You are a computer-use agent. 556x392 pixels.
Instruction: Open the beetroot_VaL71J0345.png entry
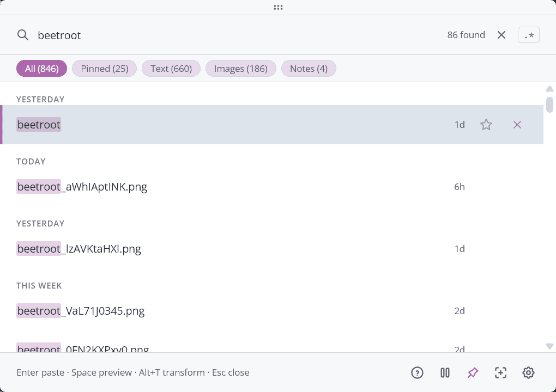click(x=81, y=311)
